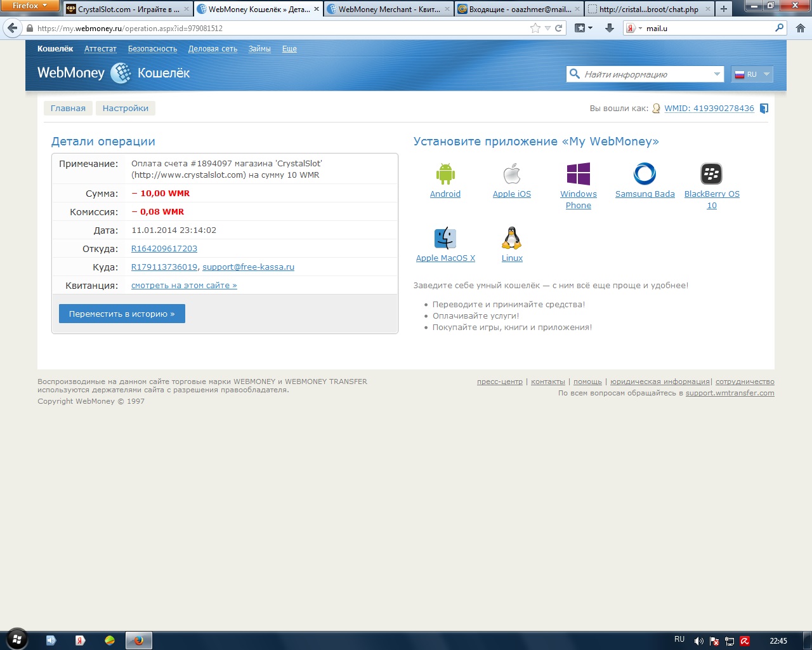Viewport: 812px width, 650px height.
Task: Open the сотрудничество footer link
Action: (745, 381)
